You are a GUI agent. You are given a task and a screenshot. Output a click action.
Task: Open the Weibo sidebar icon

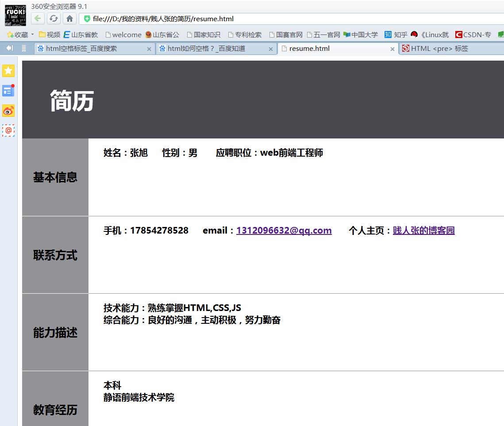8,111
